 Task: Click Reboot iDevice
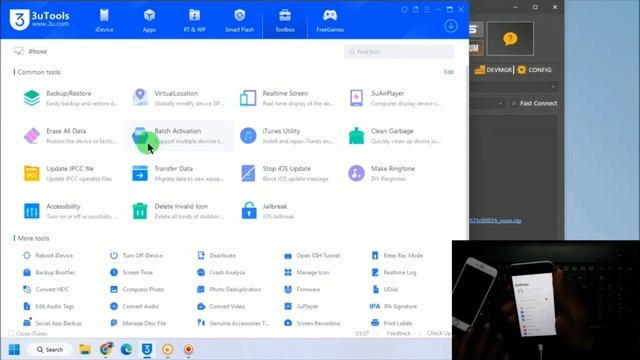[48, 256]
